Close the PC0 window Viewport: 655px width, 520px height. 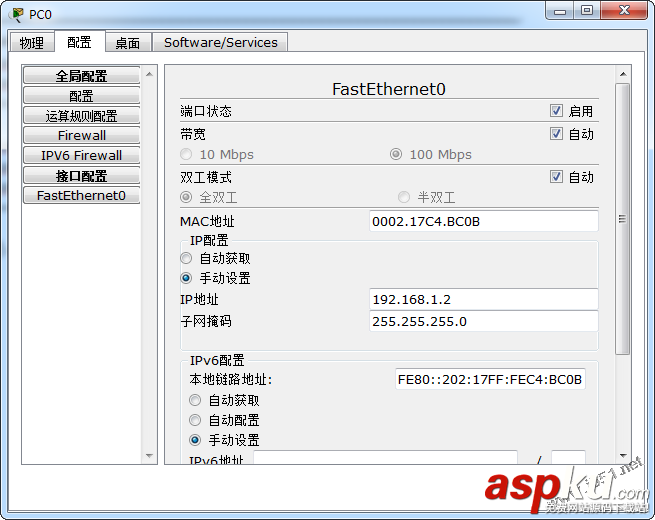click(625, 10)
